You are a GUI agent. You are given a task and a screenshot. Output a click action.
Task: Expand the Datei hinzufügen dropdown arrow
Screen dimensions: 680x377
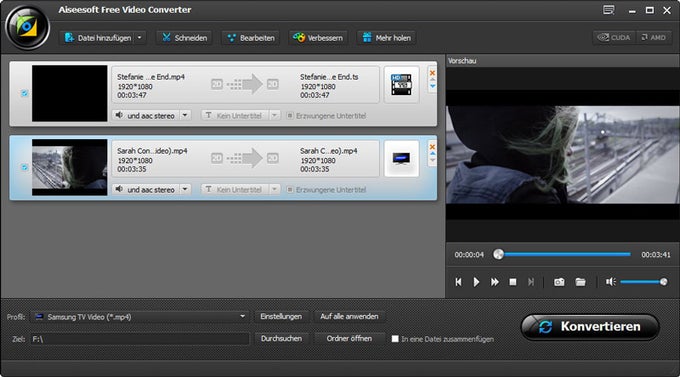coord(140,38)
